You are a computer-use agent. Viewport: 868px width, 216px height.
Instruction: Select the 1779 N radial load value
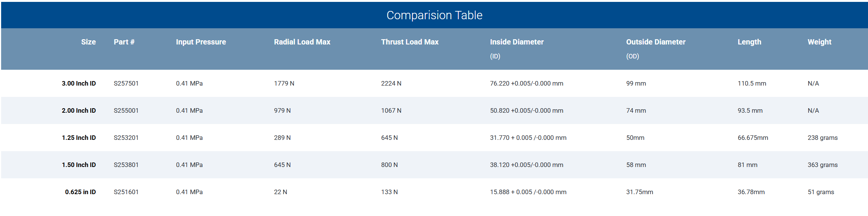point(284,83)
